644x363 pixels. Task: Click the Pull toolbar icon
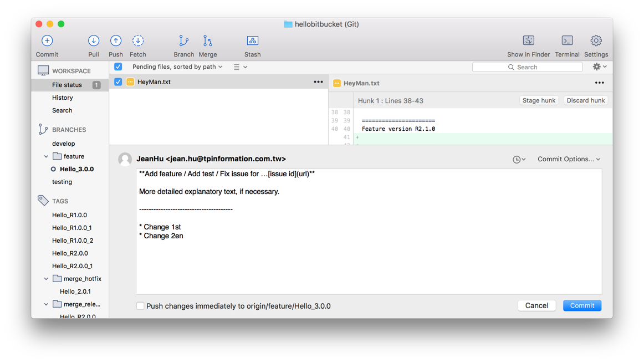point(94,41)
